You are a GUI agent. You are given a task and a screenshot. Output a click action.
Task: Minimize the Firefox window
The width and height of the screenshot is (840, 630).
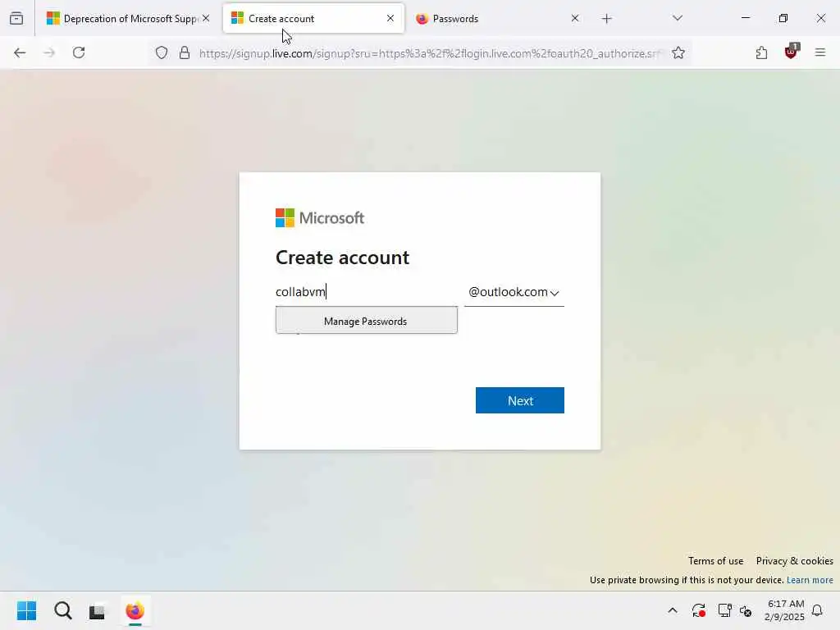[x=745, y=18]
